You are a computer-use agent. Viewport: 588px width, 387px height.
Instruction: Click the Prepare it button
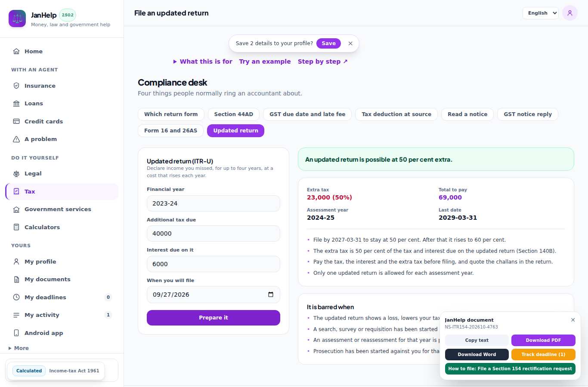coord(214,318)
